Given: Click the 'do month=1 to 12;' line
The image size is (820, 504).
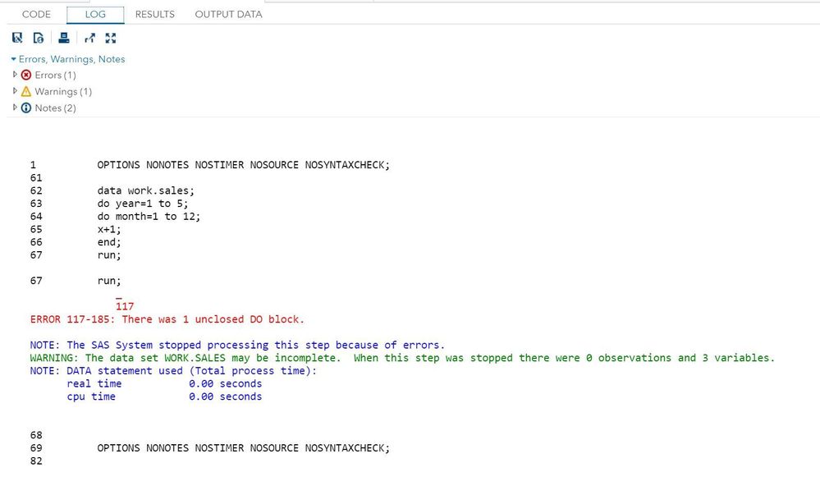Looking at the screenshot, I should (149, 216).
